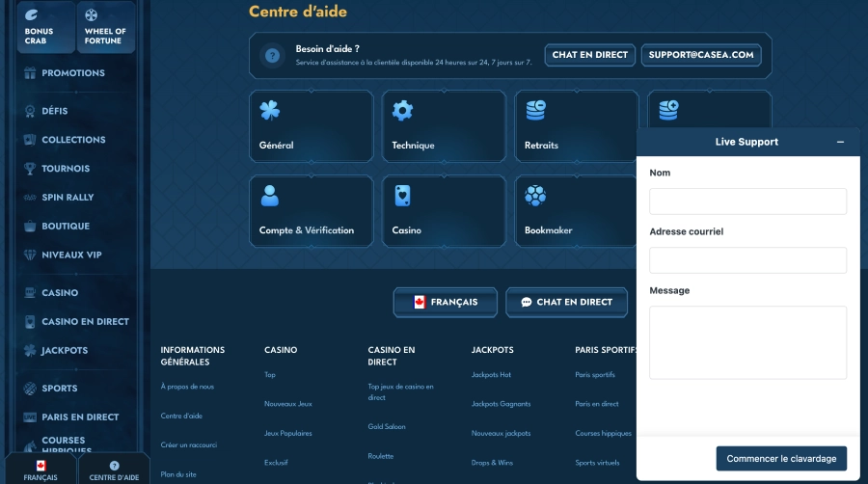This screenshot has width=868, height=484.
Task: Click the Tournois trophy icon
Action: [30, 168]
